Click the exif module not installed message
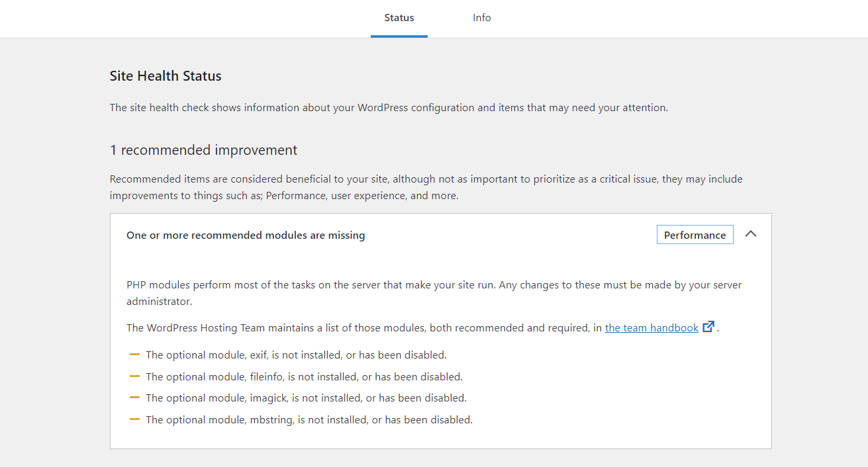 [x=296, y=355]
